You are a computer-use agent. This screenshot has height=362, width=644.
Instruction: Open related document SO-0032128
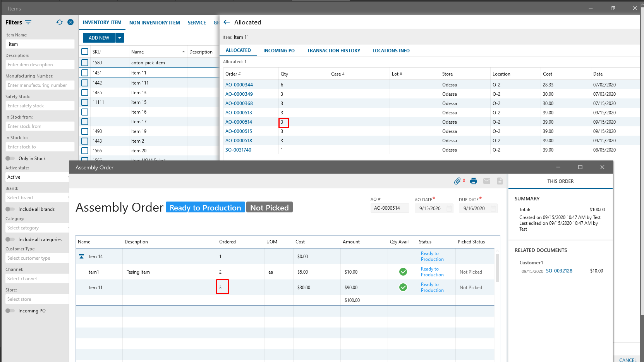point(559,271)
